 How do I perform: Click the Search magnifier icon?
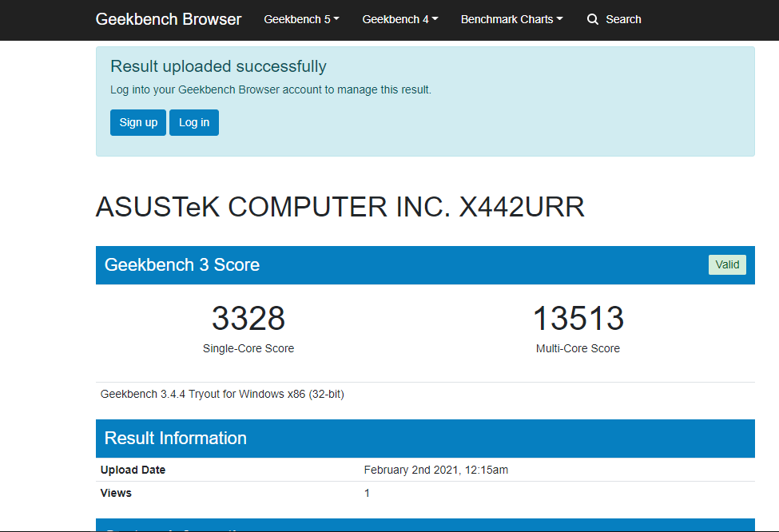click(593, 19)
